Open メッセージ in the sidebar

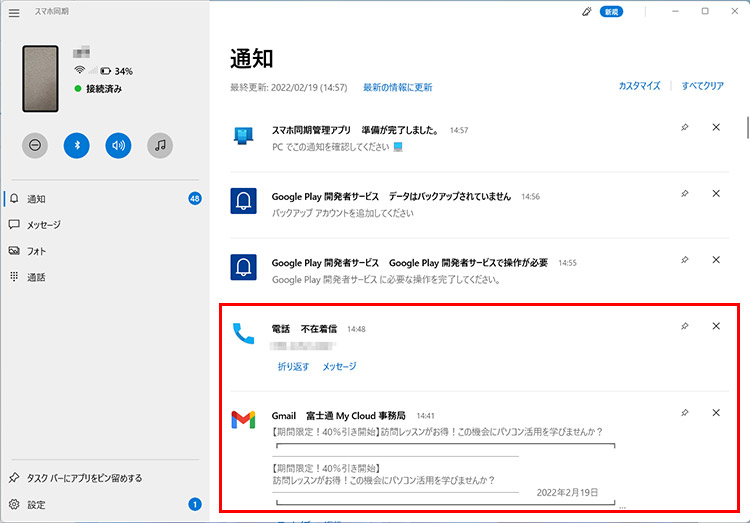point(43,225)
